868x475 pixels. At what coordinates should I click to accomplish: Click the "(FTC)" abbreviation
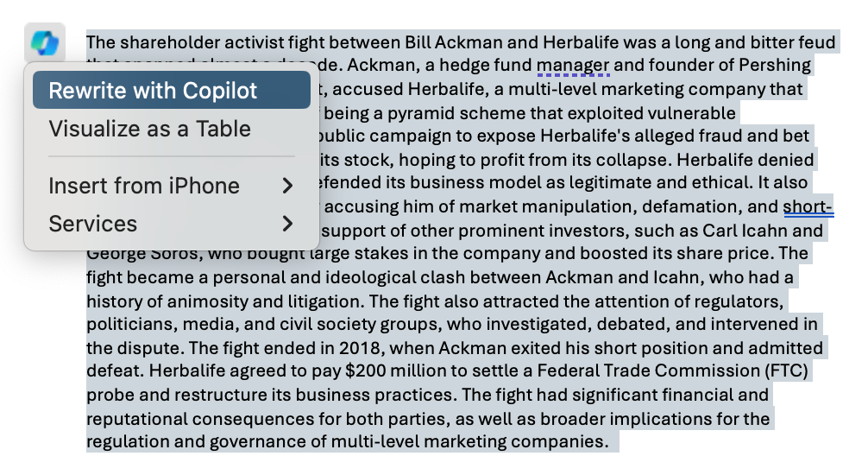pyautogui.click(x=786, y=370)
